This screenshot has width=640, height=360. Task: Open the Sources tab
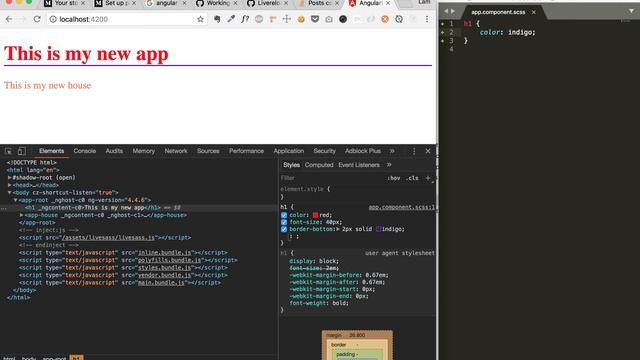tap(208, 151)
